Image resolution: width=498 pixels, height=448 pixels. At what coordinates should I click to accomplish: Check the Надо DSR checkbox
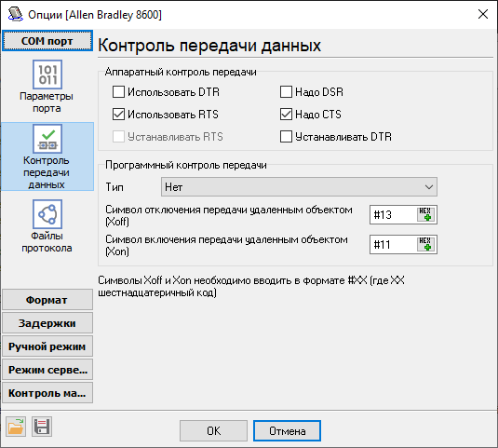(x=286, y=92)
